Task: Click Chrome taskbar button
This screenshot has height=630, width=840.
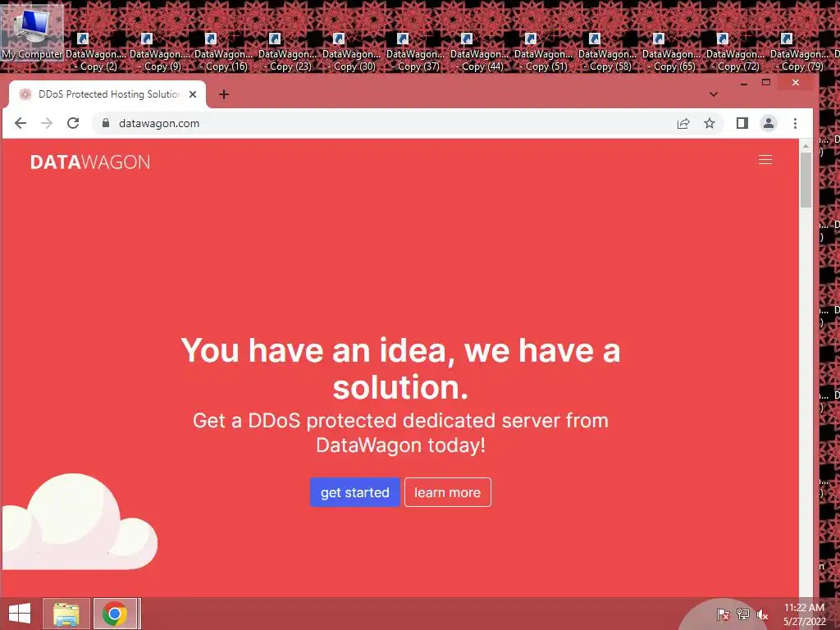Action: click(x=116, y=614)
